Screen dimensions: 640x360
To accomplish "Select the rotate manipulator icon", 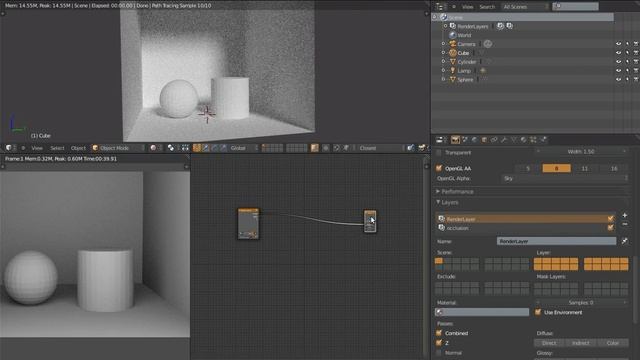I will (215, 148).
